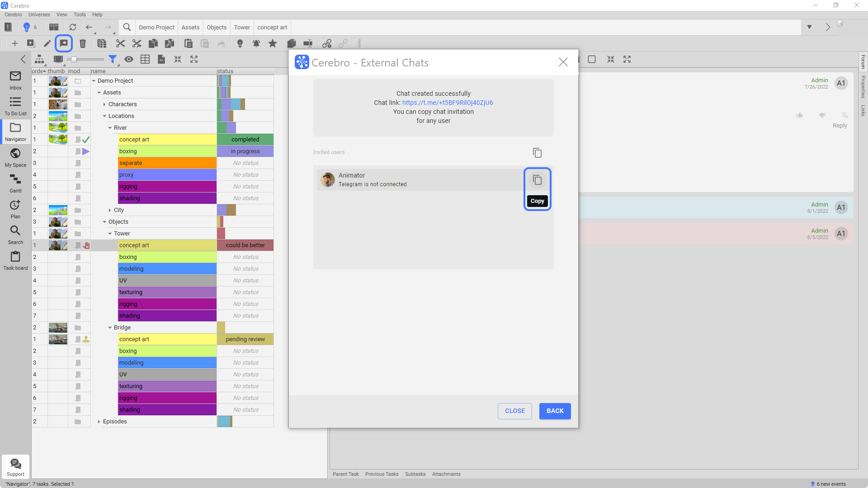The width and height of the screenshot is (868, 488).
Task: Click the like thumbs-up icon on message
Action: 800,115
